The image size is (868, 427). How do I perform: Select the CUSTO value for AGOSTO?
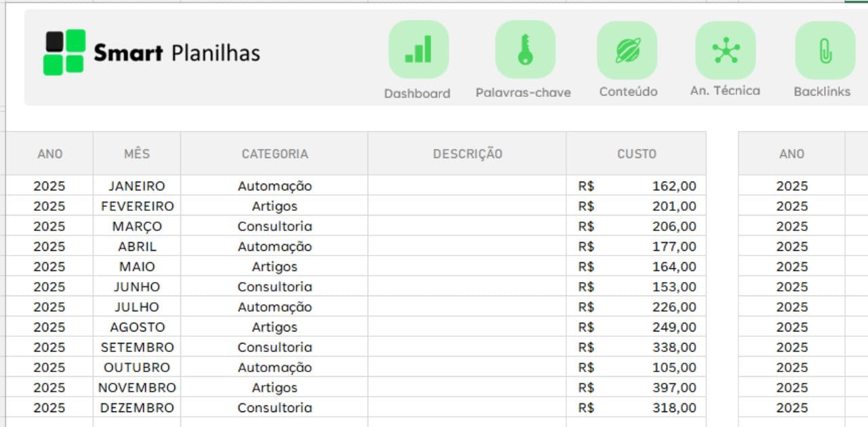point(637,327)
